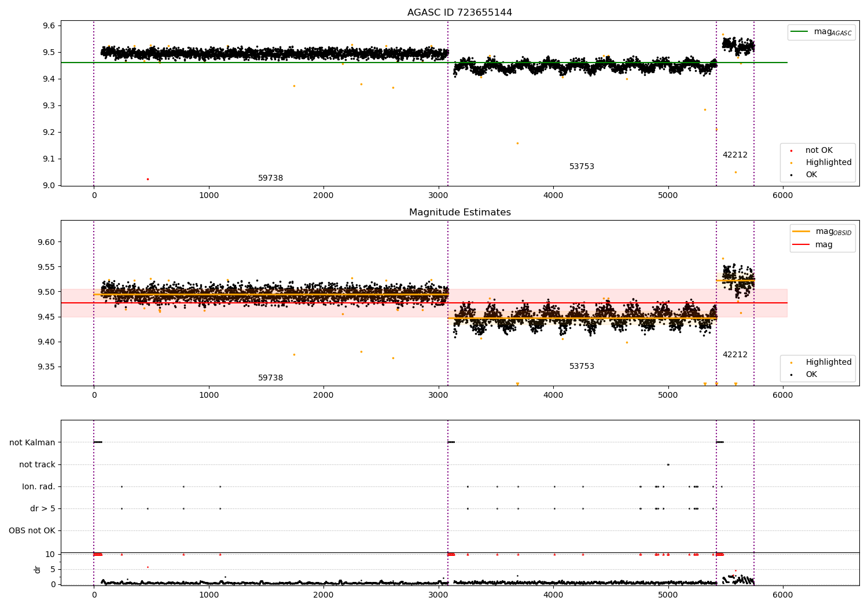Click obsid label 59738 in Magnitude Estimates plot
The image size is (868, 608).
coord(270,378)
